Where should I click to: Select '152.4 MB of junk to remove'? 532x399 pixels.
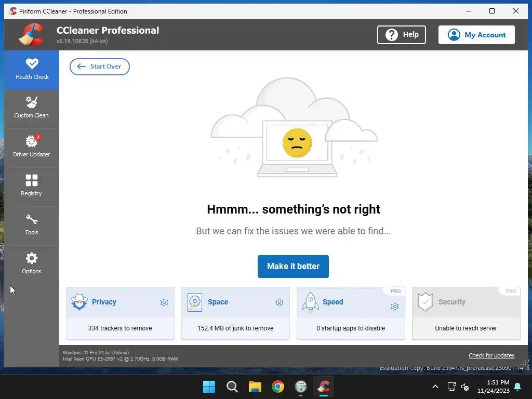coord(235,328)
